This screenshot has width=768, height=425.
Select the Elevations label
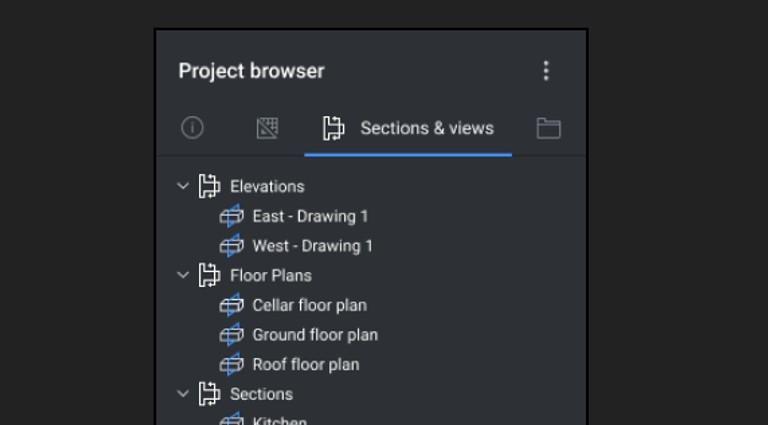267,187
